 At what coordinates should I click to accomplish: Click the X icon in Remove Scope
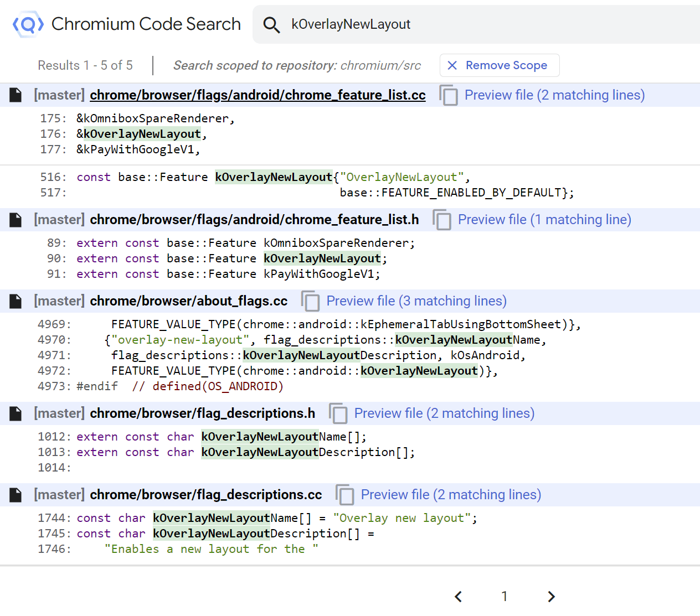(x=452, y=65)
